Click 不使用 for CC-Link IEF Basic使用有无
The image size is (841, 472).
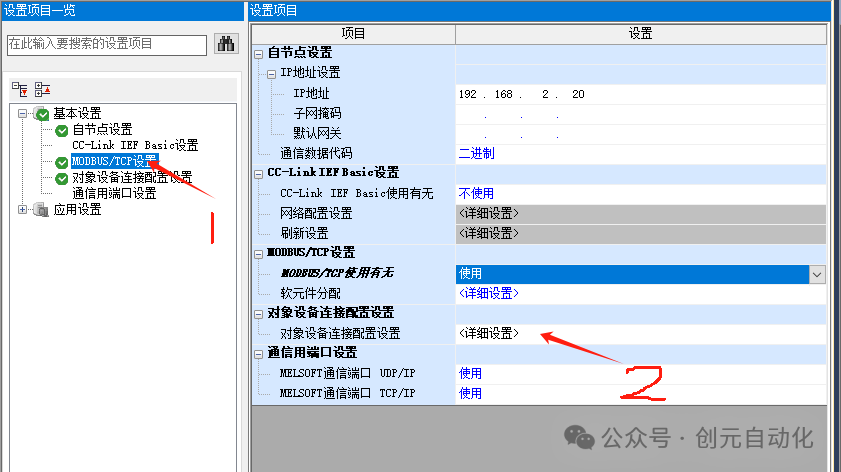coord(476,194)
